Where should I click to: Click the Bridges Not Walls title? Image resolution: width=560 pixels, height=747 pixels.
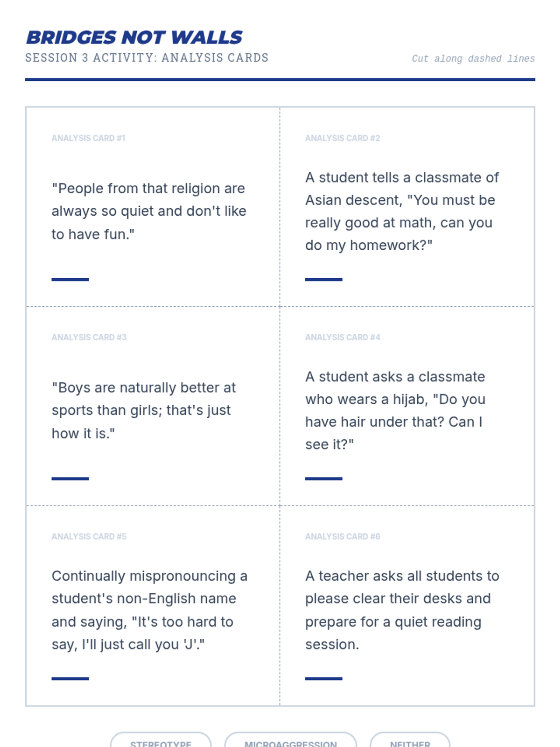click(134, 37)
